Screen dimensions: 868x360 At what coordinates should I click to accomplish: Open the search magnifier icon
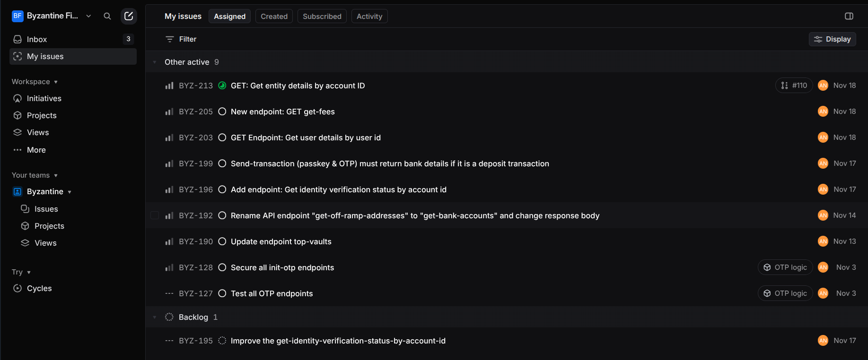(107, 16)
